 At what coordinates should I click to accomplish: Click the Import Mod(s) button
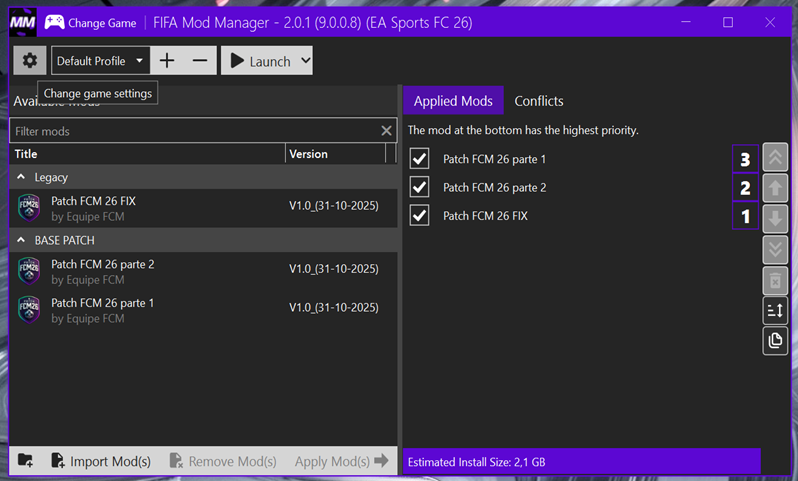[x=100, y=461]
